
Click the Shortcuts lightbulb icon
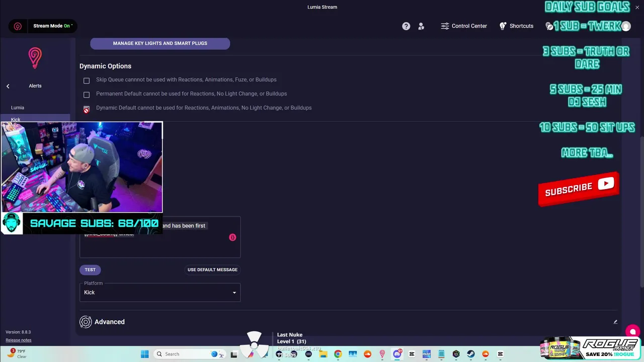[503, 26]
